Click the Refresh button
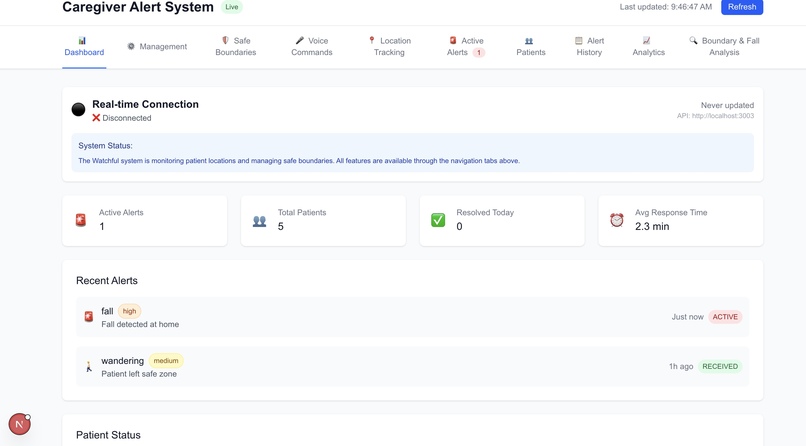Screen dimensions: 806x446 [x=742, y=7]
